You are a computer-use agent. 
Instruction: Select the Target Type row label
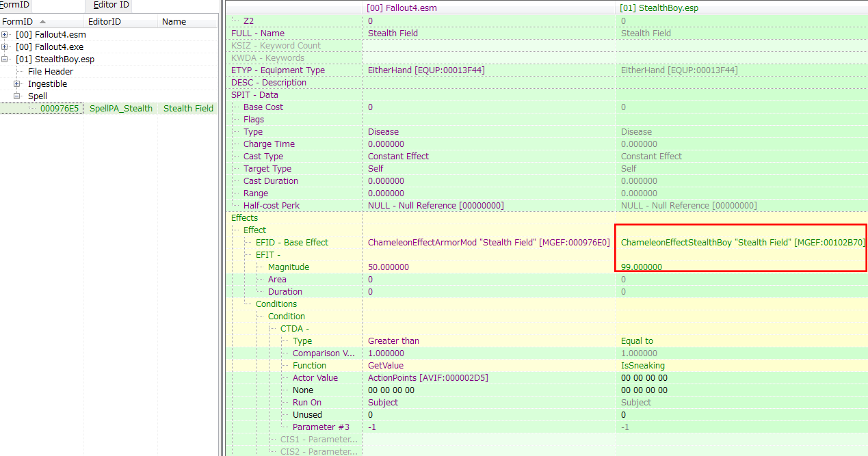pyautogui.click(x=267, y=168)
